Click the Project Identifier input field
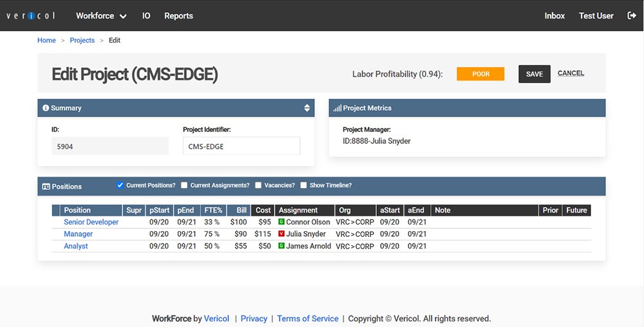 click(x=241, y=146)
